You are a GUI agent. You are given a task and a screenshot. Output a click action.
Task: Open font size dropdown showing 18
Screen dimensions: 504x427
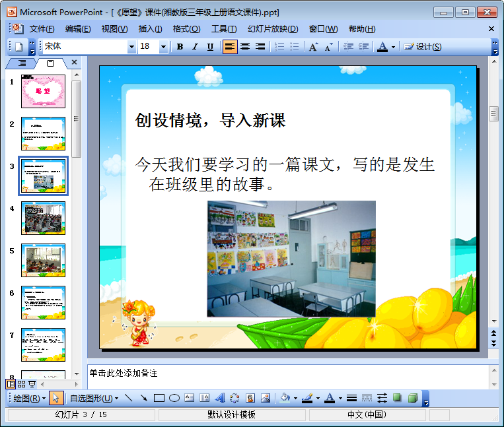pos(163,47)
